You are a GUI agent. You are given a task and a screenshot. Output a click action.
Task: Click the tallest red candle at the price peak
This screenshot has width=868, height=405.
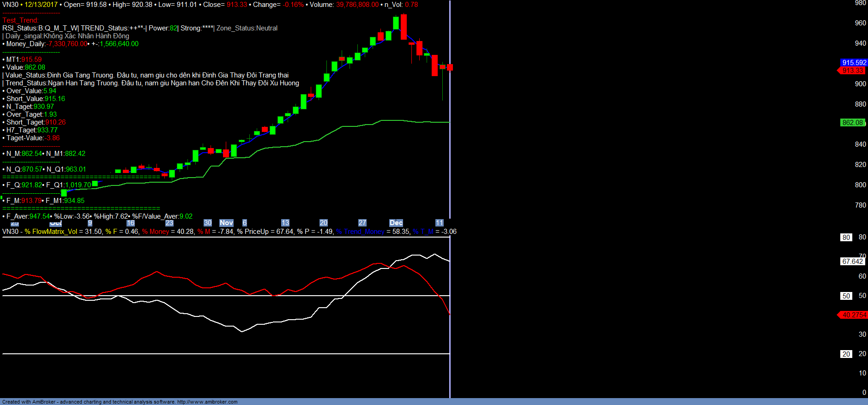click(x=404, y=27)
